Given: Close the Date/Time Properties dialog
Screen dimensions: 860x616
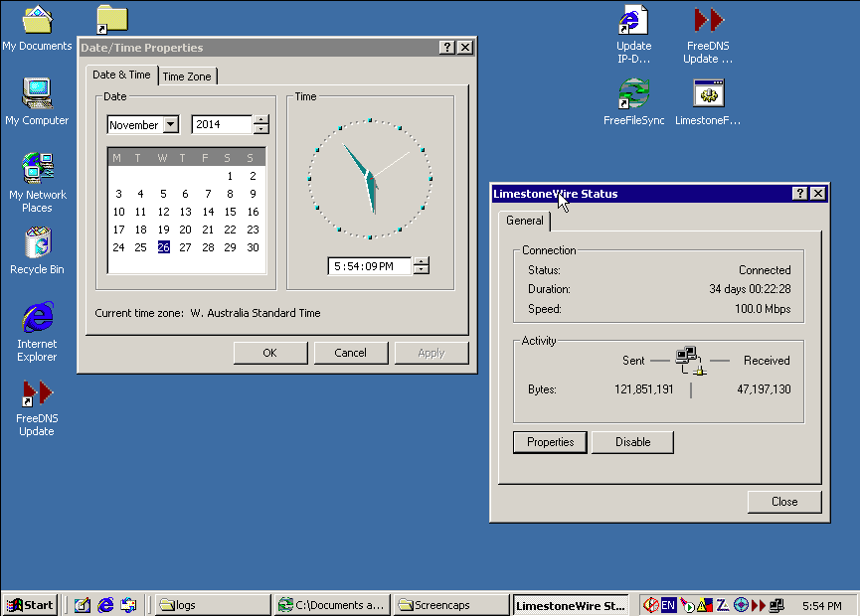Looking at the screenshot, I should pos(465,47).
